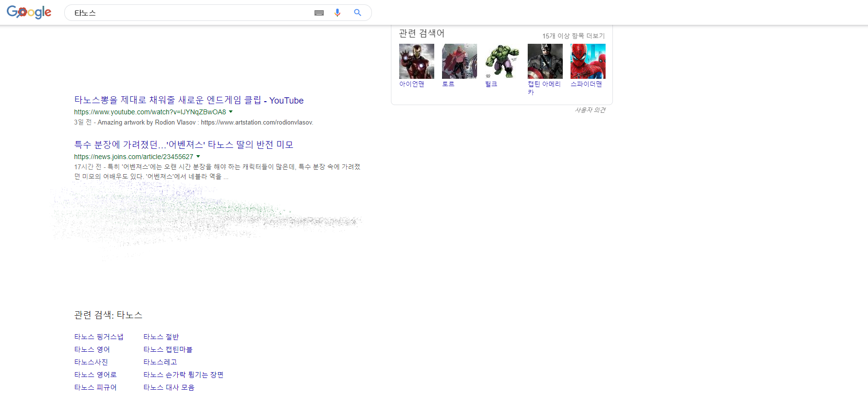Open the YouTube 타노스뽕 엔드게임 클립 result
Screen dimensions: 868x395
coord(189,100)
